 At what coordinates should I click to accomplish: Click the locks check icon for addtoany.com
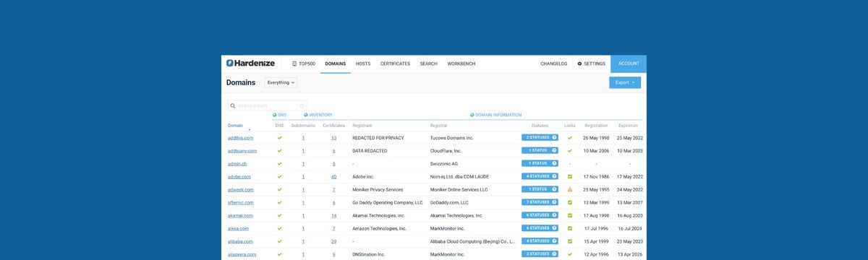pyautogui.click(x=570, y=151)
